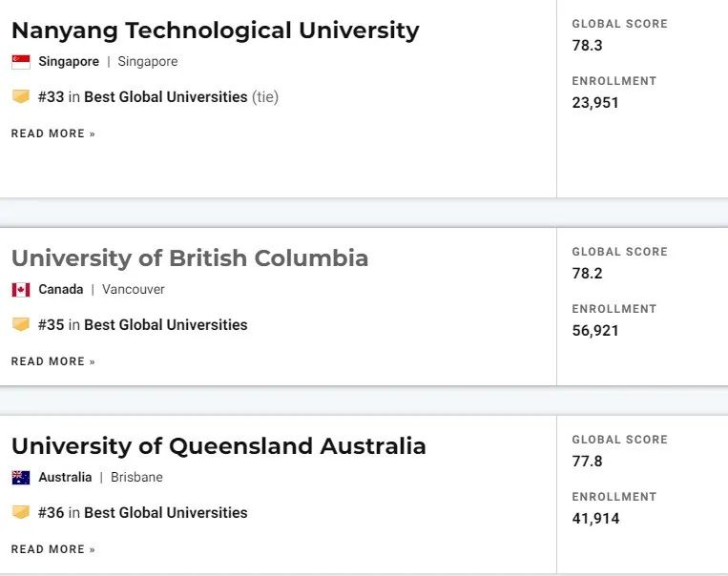Open University of British Columbia title link
The width and height of the screenshot is (728, 576).
[190, 258]
